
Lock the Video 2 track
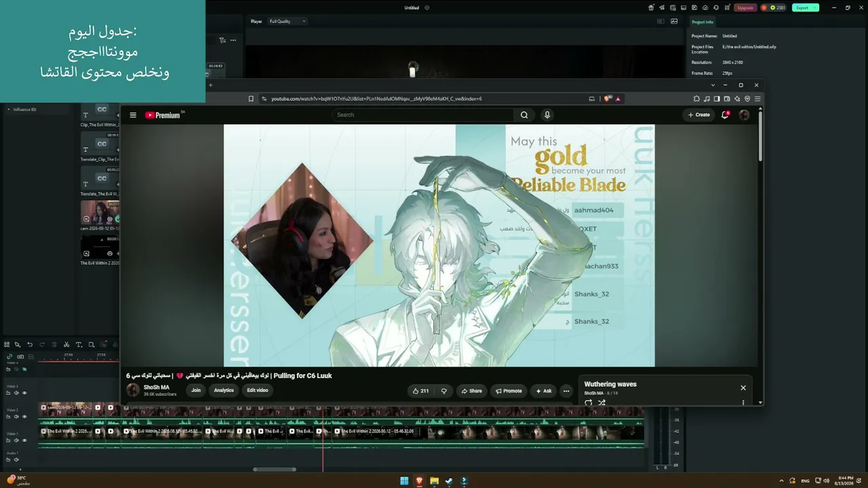pyautogui.click(x=9, y=417)
